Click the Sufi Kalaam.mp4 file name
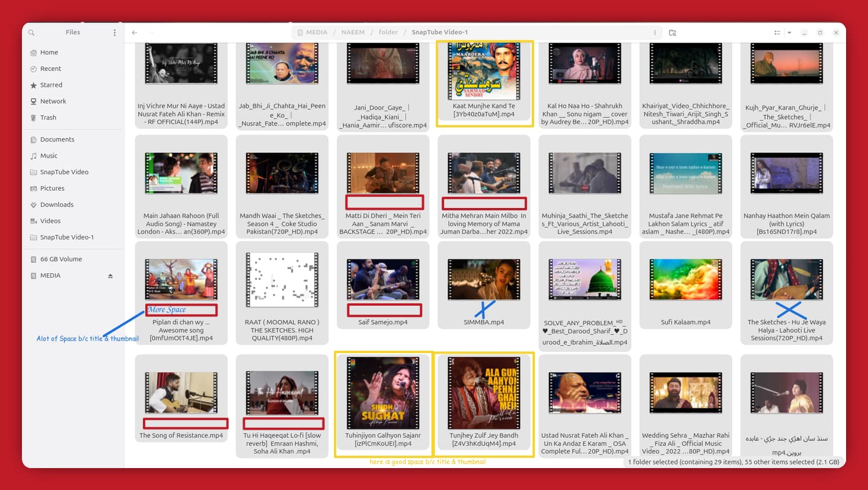This screenshot has height=490, width=868. click(x=685, y=322)
